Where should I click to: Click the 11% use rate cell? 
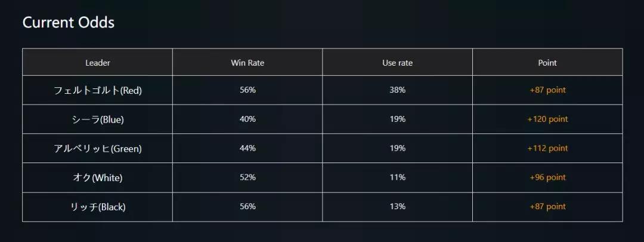[397, 177]
